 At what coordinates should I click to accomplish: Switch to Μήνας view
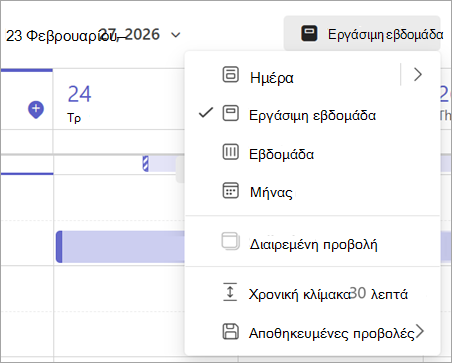313,192
